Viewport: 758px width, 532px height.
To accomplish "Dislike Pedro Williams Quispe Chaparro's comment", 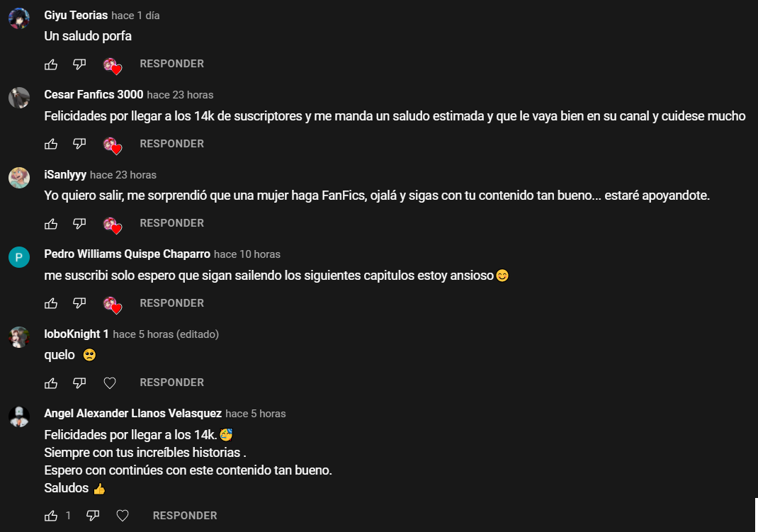I will point(79,303).
